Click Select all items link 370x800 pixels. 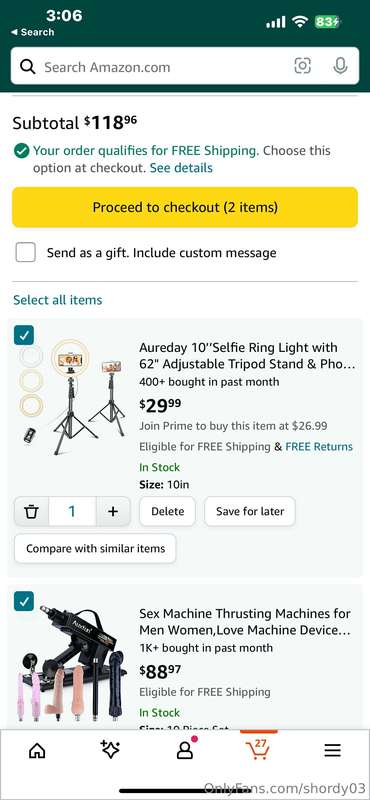point(58,300)
